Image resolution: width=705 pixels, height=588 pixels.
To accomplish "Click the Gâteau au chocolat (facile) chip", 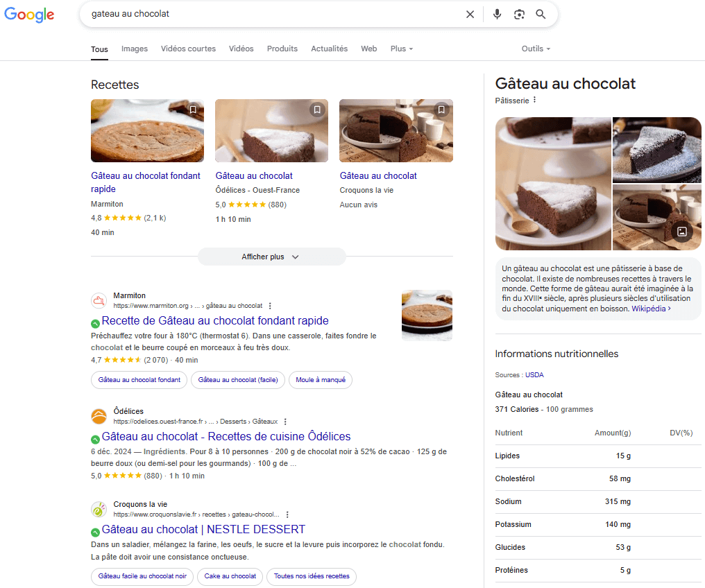I will click(238, 380).
